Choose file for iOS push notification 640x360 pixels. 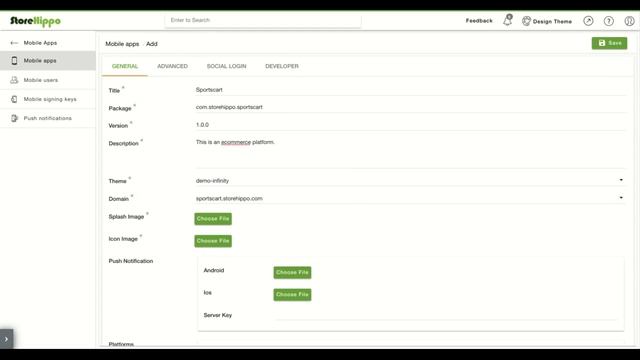click(x=292, y=294)
